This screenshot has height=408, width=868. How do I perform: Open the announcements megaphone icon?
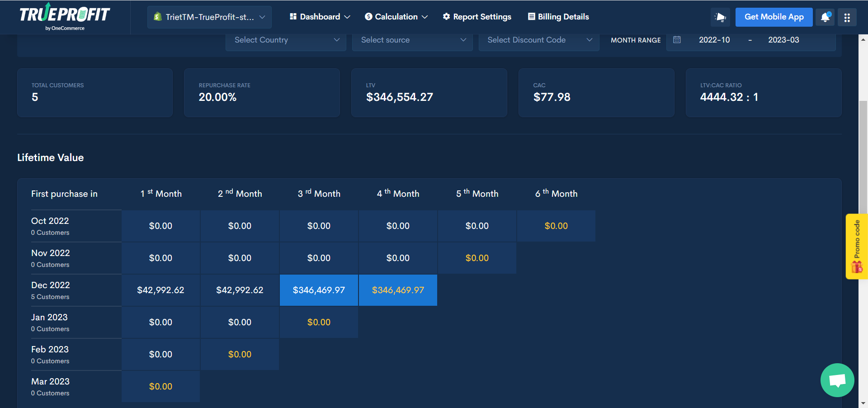(x=720, y=17)
